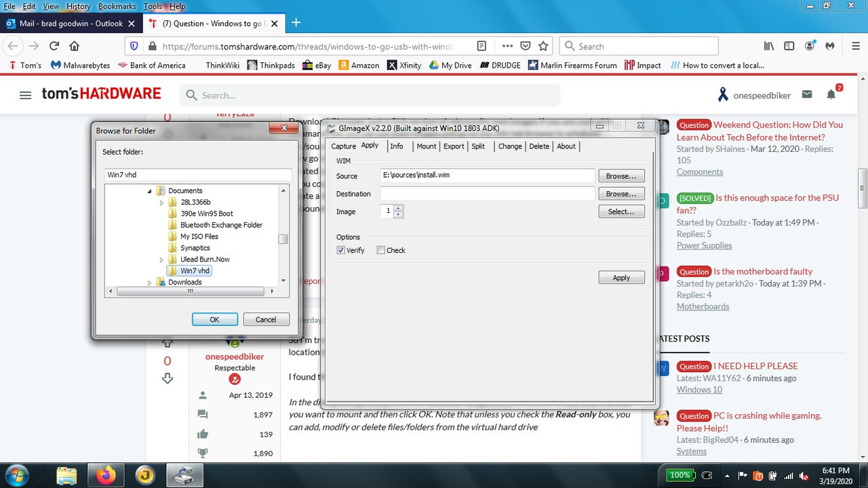Save page to Pocket icon
The width and height of the screenshot is (868, 488).
[x=526, y=46]
